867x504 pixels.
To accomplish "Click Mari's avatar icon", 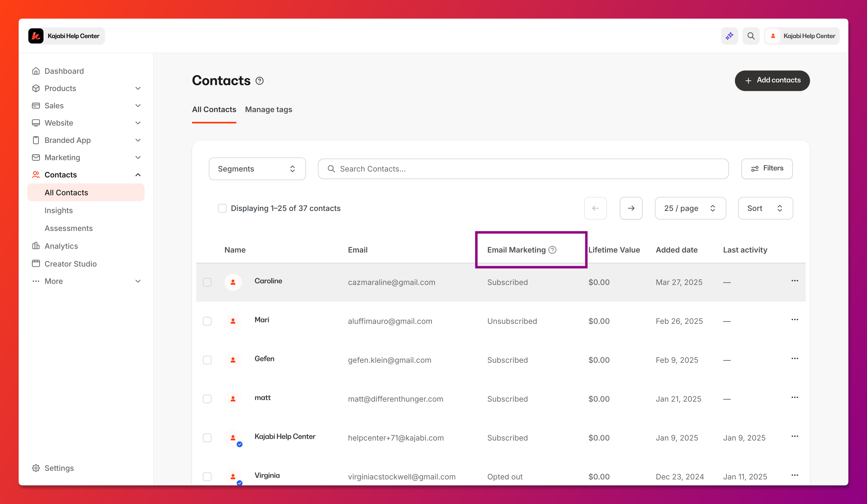I will click(233, 321).
